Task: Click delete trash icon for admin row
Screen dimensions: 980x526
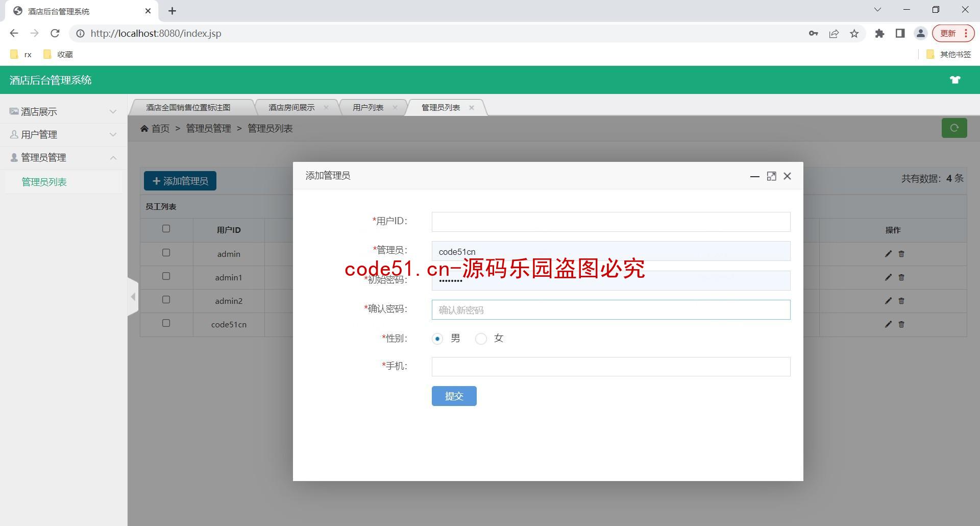Action: click(x=901, y=254)
